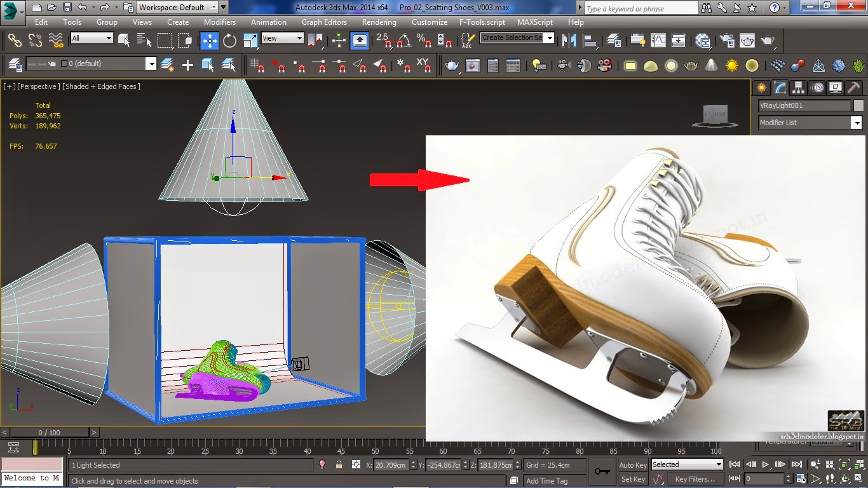Open the Material Editor
Screen dimensions: 868x488
tap(703, 40)
